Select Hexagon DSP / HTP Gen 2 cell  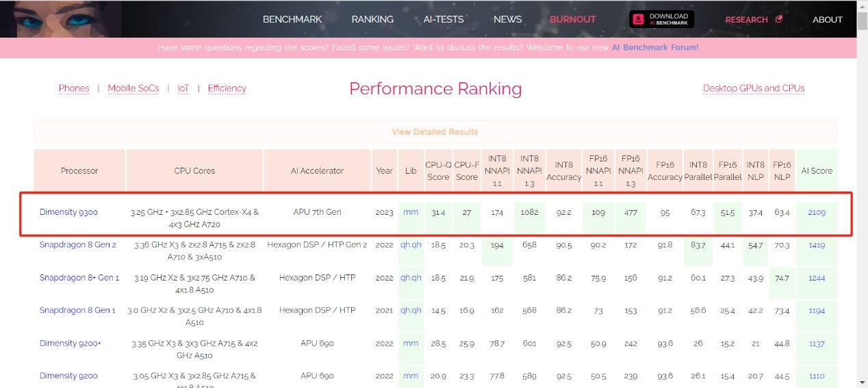317,245
